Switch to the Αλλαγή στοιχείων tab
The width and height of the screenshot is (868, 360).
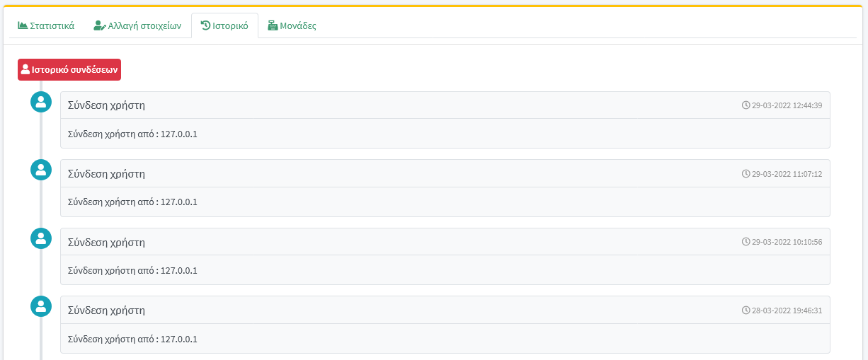point(137,25)
